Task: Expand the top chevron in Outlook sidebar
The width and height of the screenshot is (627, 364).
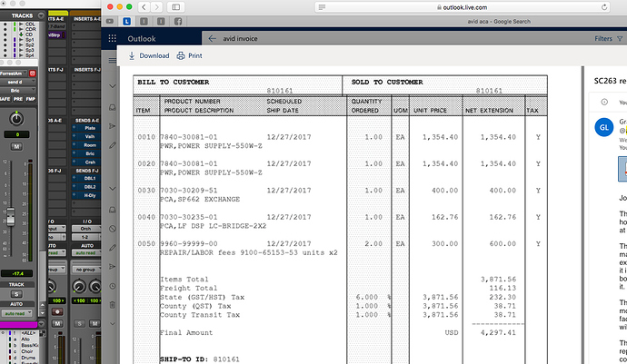Action: 113,86
